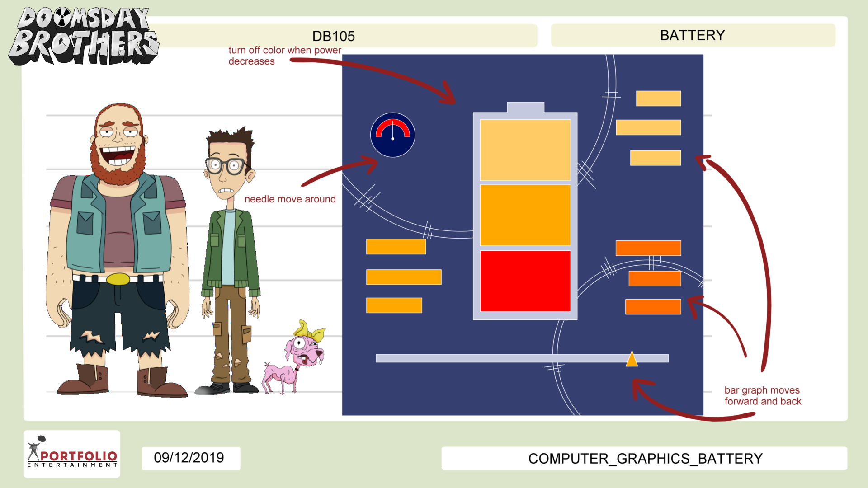Click 'needle move around' note
This screenshot has width=868, height=488.
(x=290, y=199)
